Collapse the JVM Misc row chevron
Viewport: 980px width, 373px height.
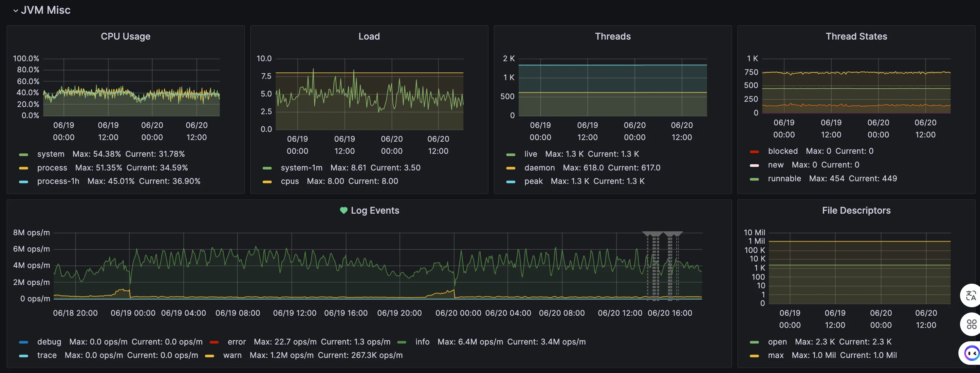pos(16,11)
